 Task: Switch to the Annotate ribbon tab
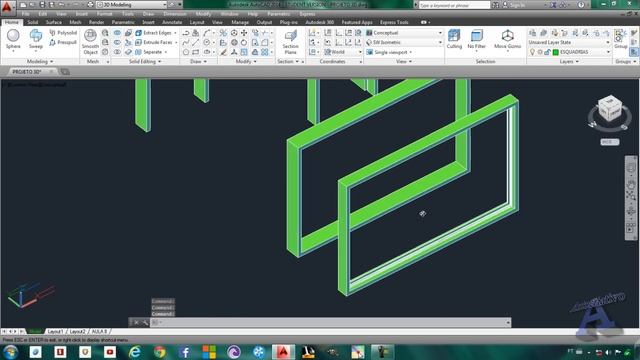click(x=172, y=22)
